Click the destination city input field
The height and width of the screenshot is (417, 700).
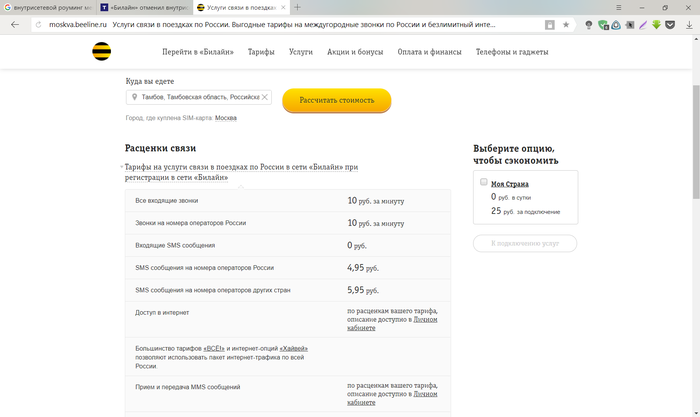tap(200, 98)
